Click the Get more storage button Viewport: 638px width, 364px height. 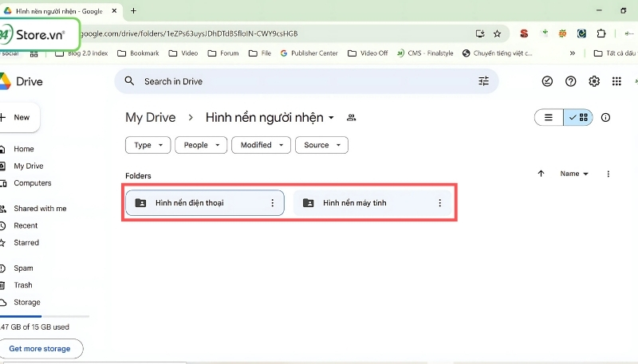pos(40,349)
